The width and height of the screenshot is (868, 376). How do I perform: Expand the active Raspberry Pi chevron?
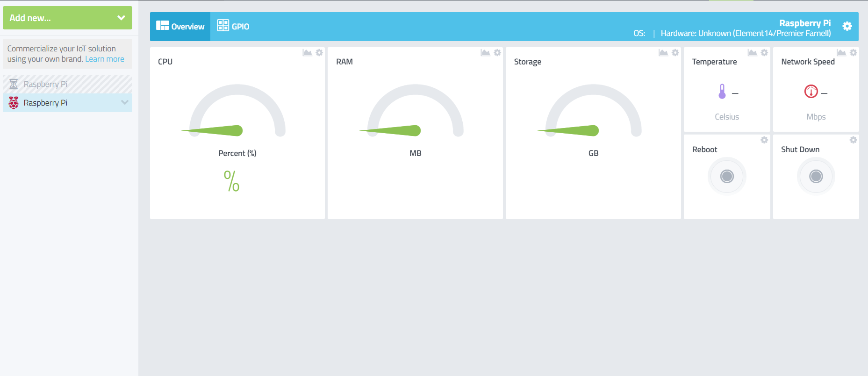tap(124, 102)
